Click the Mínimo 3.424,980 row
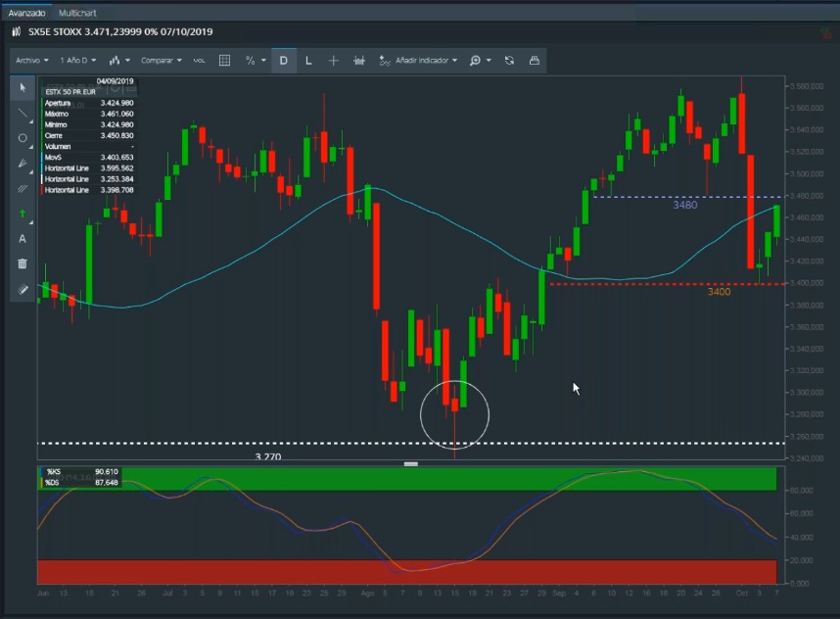The width and height of the screenshot is (840, 619). coord(88,124)
